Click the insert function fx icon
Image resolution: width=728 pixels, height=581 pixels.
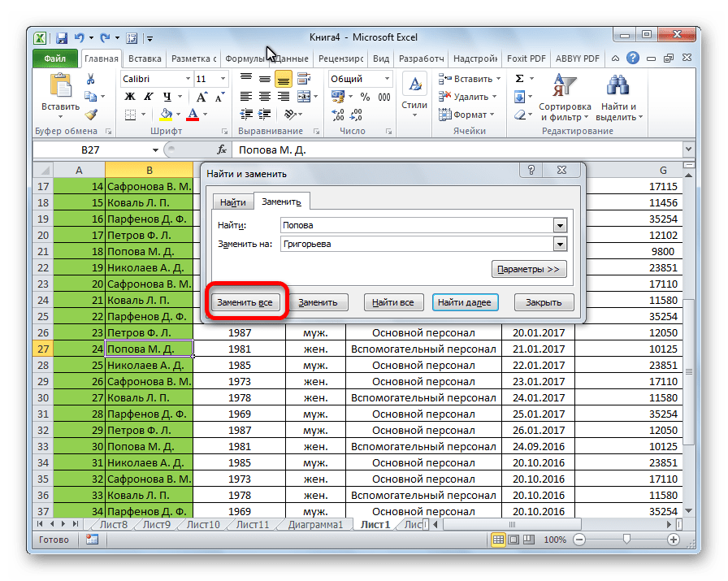(x=222, y=150)
